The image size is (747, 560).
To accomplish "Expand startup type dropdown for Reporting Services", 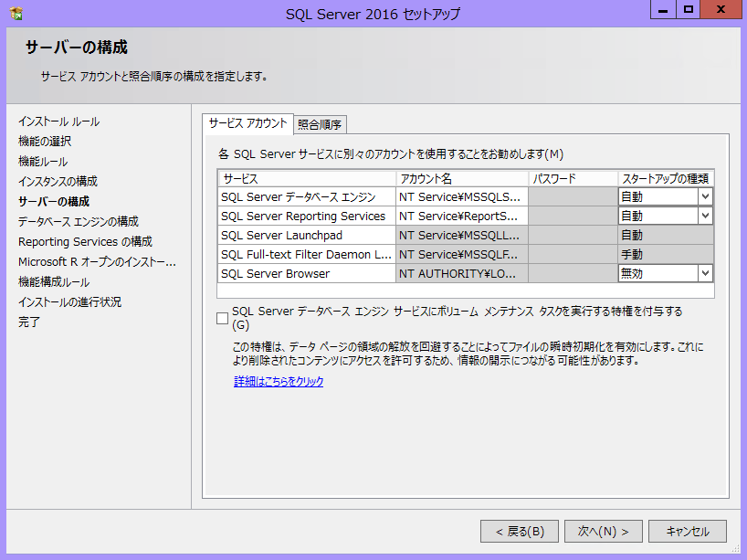I will click(x=704, y=217).
